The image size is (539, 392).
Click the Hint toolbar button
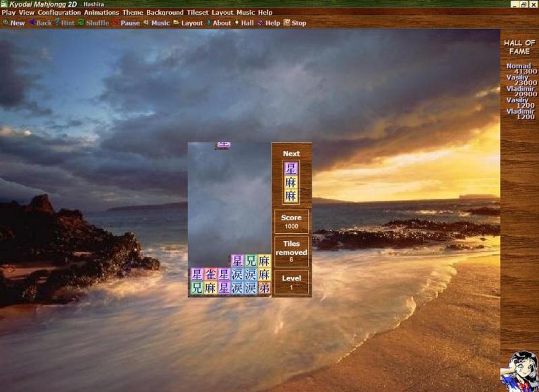tap(65, 23)
